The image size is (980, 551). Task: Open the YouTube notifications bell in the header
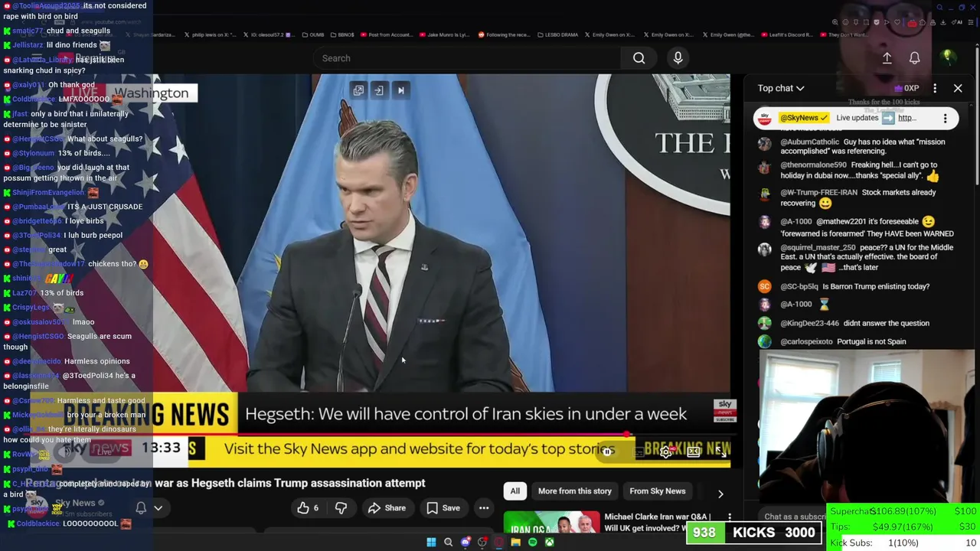tap(914, 58)
